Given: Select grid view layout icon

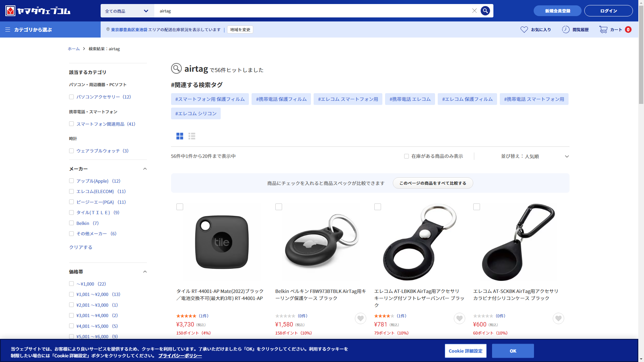Looking at the screenshot, I should [180, 136].
